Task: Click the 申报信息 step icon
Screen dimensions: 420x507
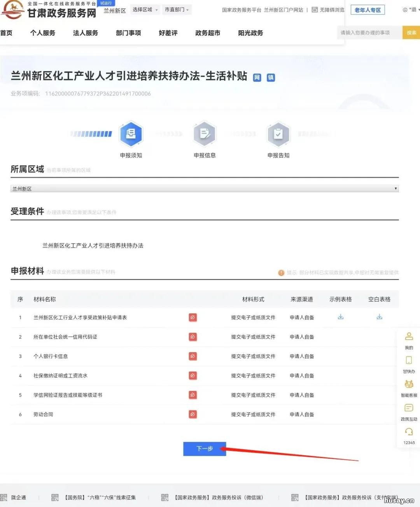Action: [x=205, y=133]
